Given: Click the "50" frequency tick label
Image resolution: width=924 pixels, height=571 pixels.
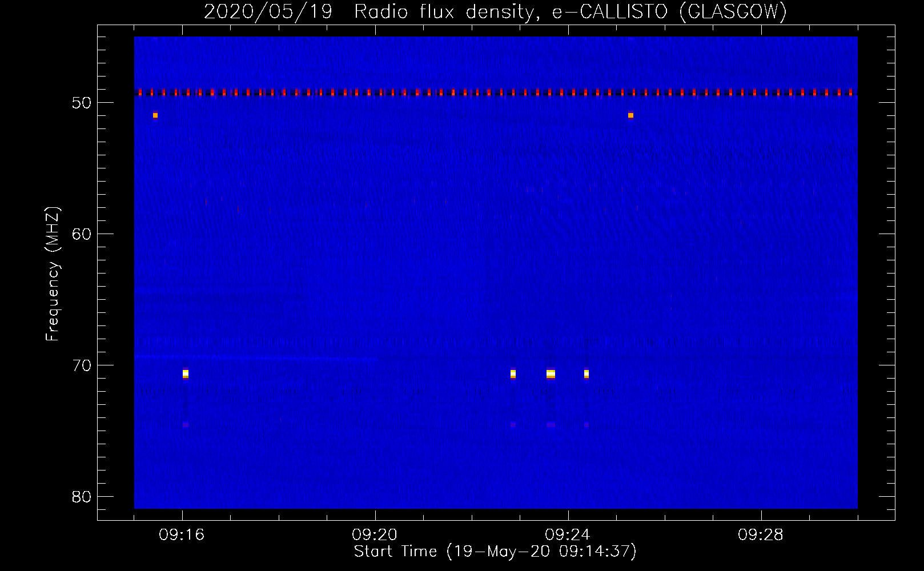Looking at the screenshot, I should click(82, 103).
